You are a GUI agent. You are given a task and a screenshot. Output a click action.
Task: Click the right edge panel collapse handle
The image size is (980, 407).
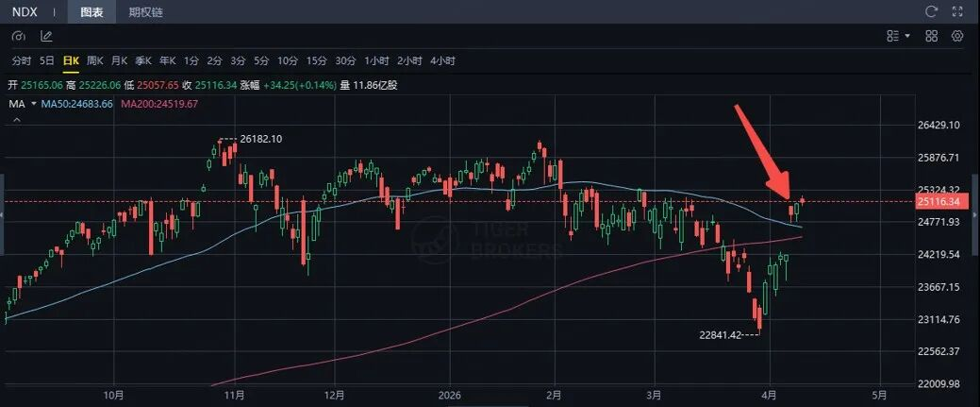976,215
